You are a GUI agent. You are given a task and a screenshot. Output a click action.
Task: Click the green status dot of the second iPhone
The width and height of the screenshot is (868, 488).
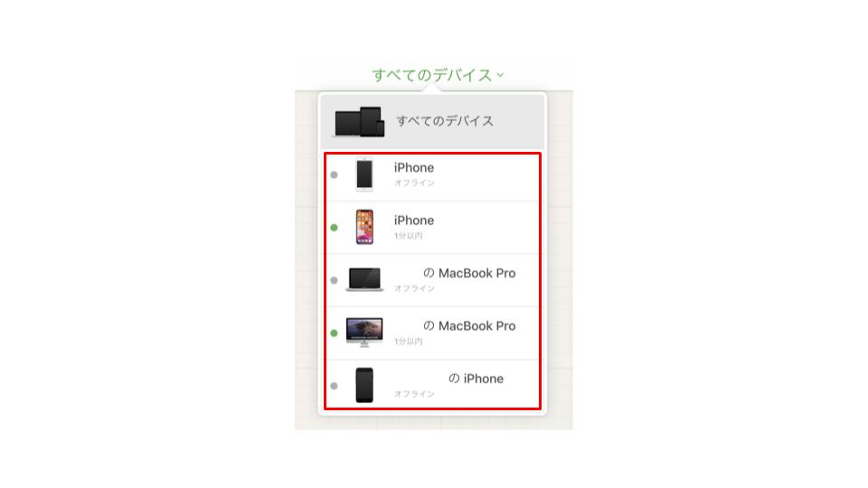pos(334,228)
